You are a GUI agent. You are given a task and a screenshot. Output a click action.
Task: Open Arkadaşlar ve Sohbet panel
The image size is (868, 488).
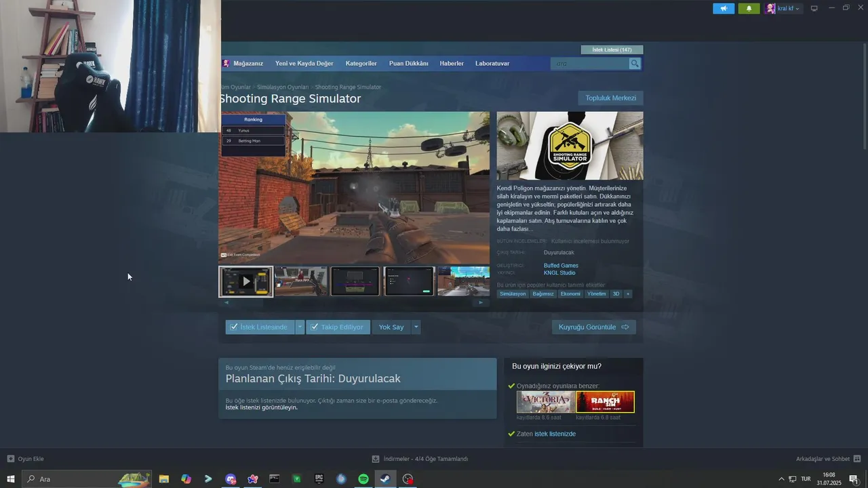829,459
